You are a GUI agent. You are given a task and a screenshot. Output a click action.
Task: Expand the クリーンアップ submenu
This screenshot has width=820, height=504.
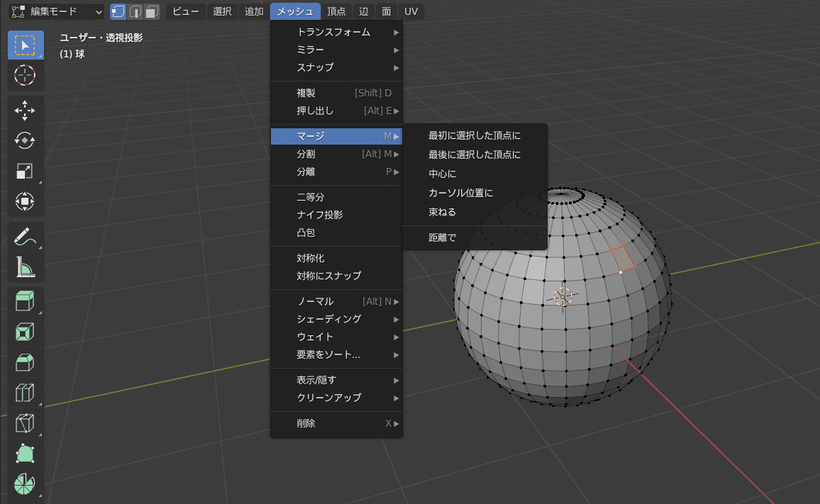pyautogui.click(x=336, y=398)
